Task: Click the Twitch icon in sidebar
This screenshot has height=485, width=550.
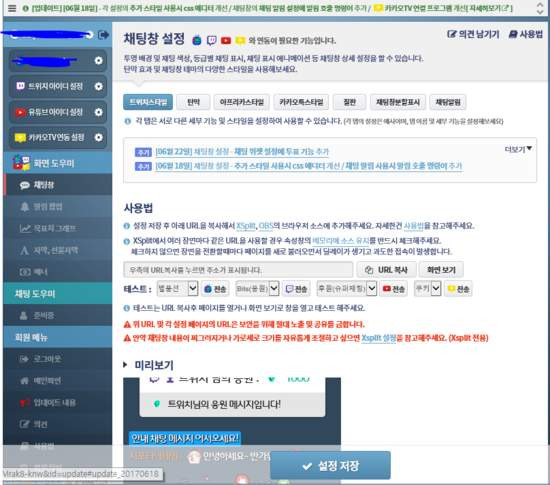Action: pyautogui.click(x=20, y=86)
